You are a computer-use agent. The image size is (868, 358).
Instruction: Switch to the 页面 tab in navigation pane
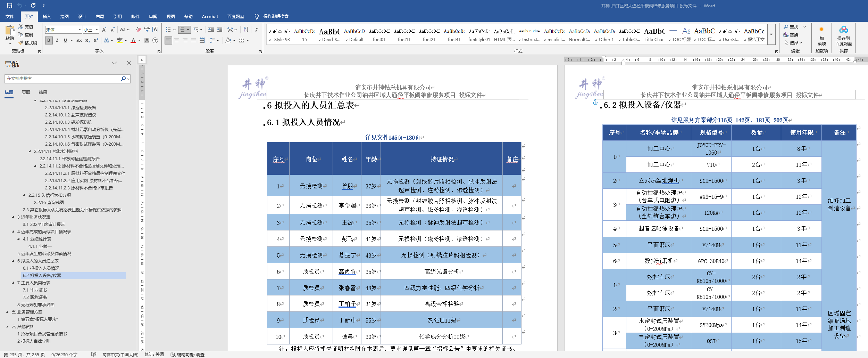click(x=26, y=92)
